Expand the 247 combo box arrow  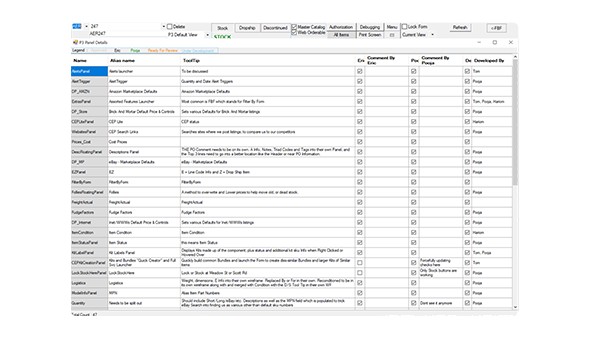click(164, 26)
